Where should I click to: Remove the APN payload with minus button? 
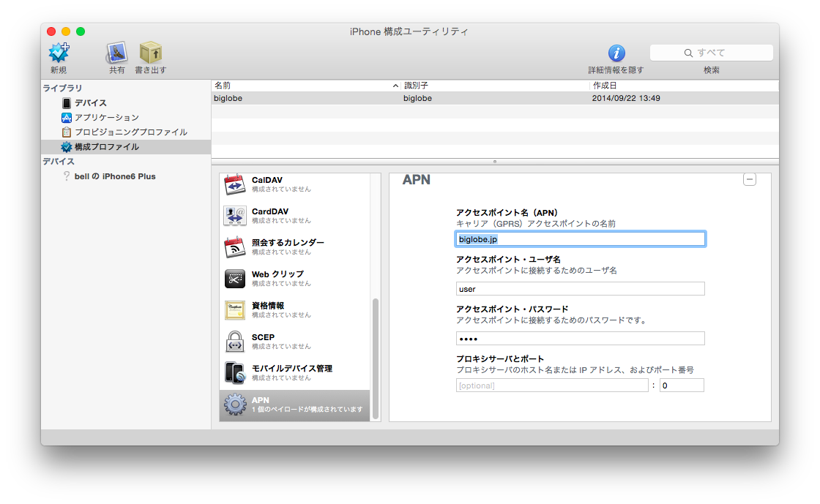[x=750, y=180]
